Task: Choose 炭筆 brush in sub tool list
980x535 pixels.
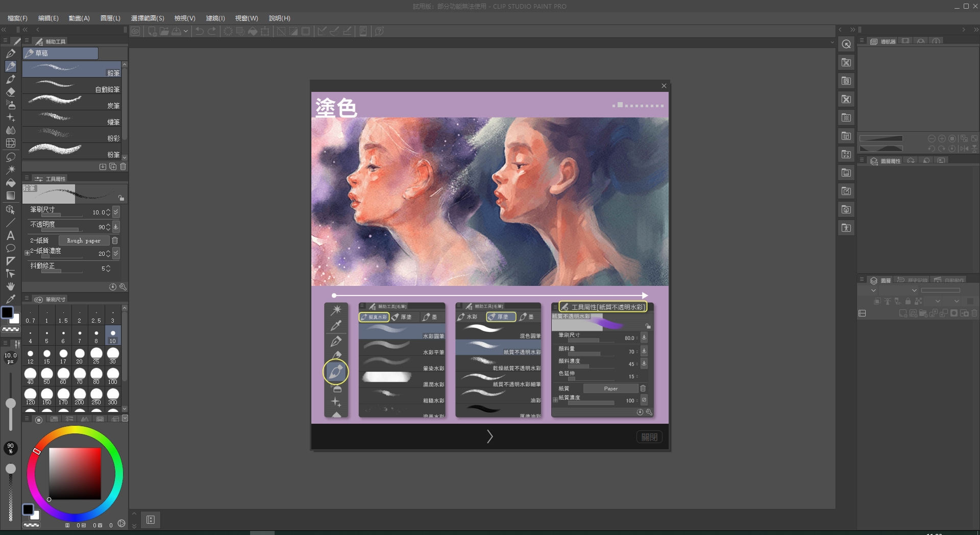Action: 72,102
